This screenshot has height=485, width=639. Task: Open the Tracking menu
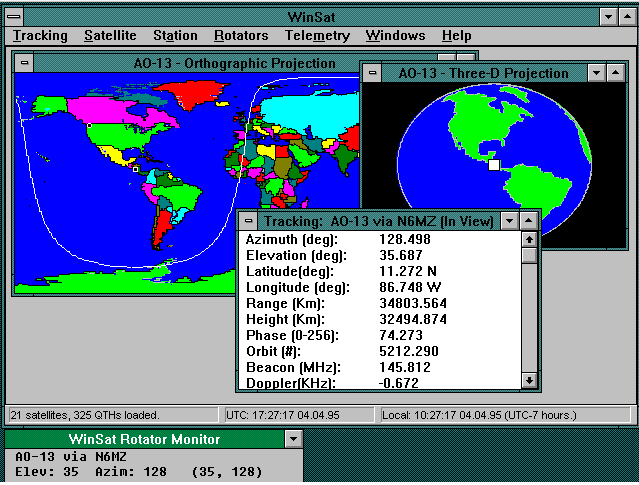coord(40,35)
